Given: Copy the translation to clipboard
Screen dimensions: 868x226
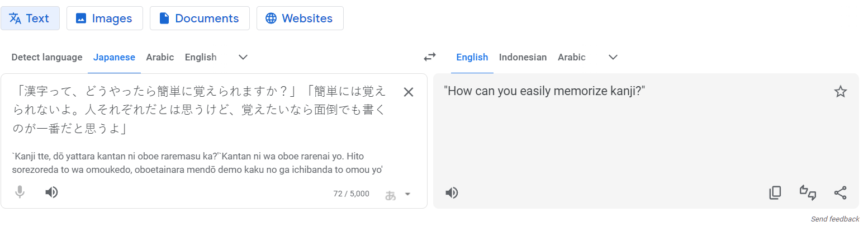Looking at the screenshot, I should click(775, 193).
